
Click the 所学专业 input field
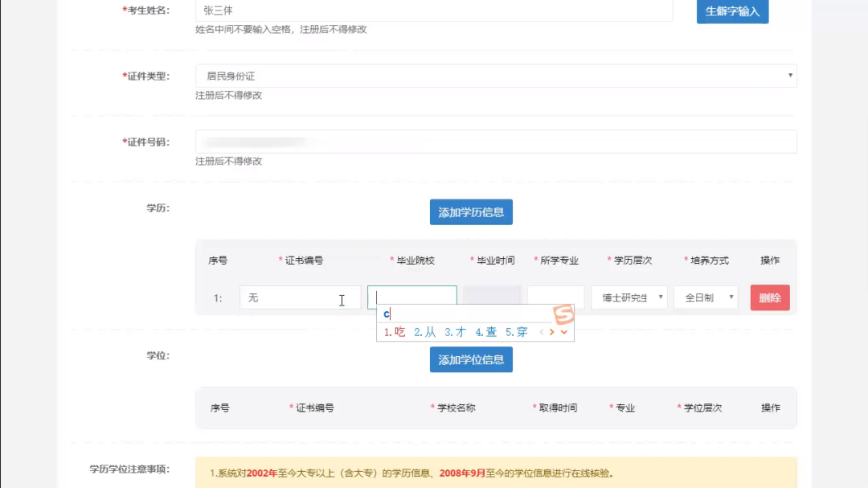tap(555, 297)
